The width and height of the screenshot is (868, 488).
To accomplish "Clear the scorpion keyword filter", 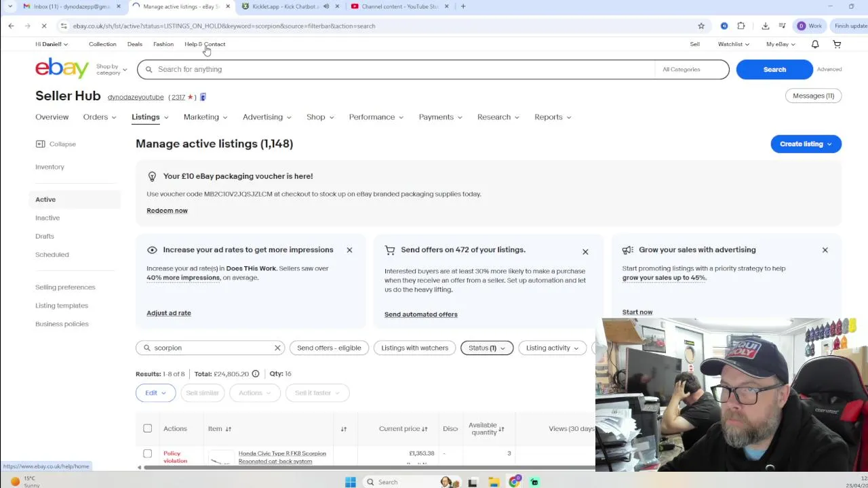I will tap(277, 348).
